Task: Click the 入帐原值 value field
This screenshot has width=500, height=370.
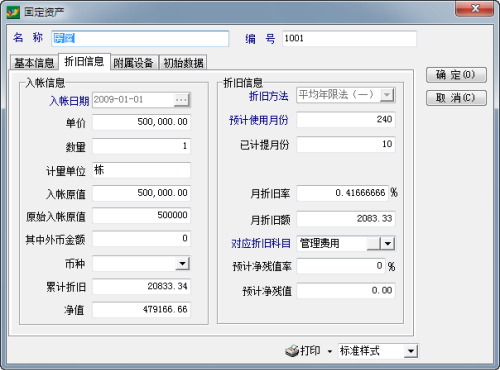Action: pos(141,193)
